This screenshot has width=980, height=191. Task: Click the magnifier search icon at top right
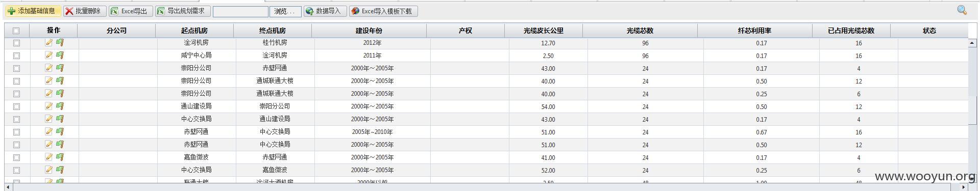tap(962, 10)
